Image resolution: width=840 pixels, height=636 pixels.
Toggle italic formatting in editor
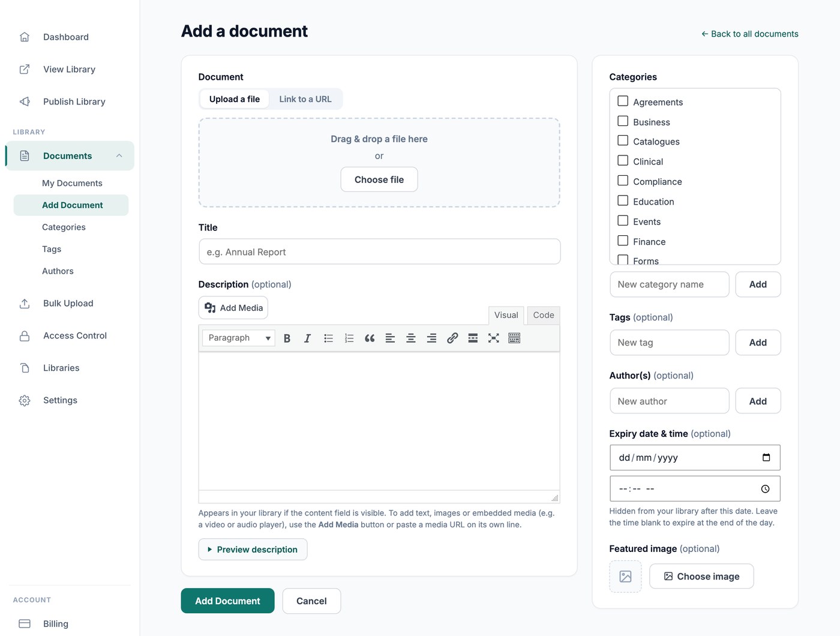click(x=307, y=338)
